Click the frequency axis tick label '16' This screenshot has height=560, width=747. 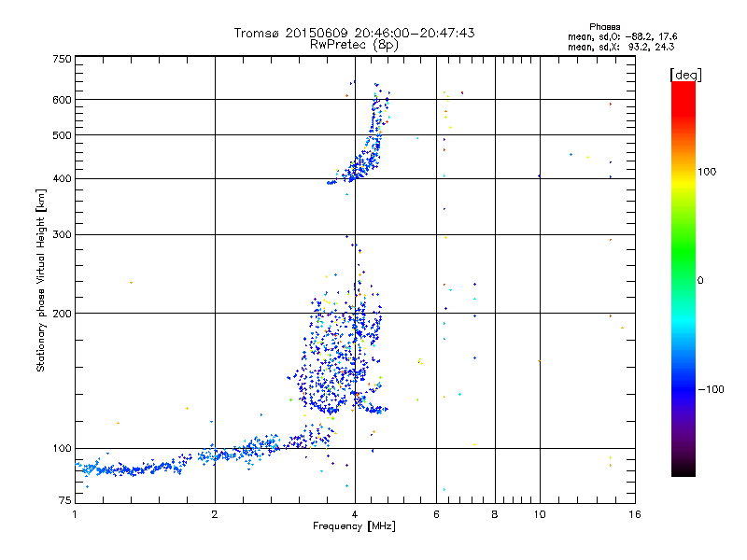click(635, 514)
